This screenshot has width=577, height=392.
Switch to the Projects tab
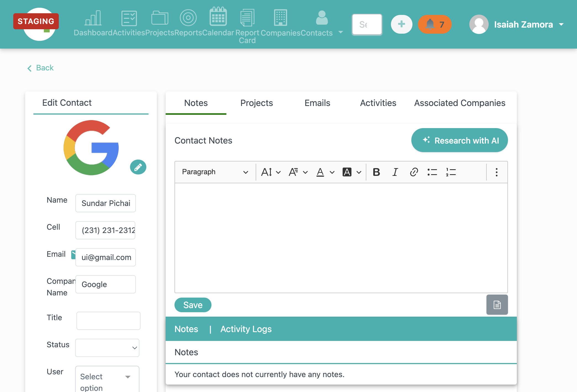[x=256, y=103]
